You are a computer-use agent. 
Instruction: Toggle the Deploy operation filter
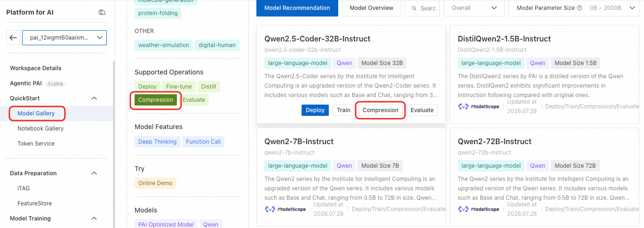(x=148, y=87)
